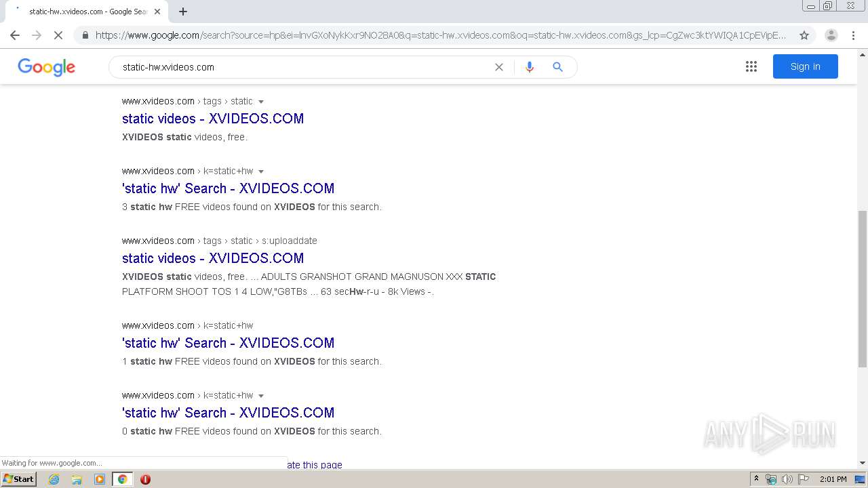This screenshot has width=868, height=488.
Task: Open the Action Center flag icon
Action: (804, 479)
